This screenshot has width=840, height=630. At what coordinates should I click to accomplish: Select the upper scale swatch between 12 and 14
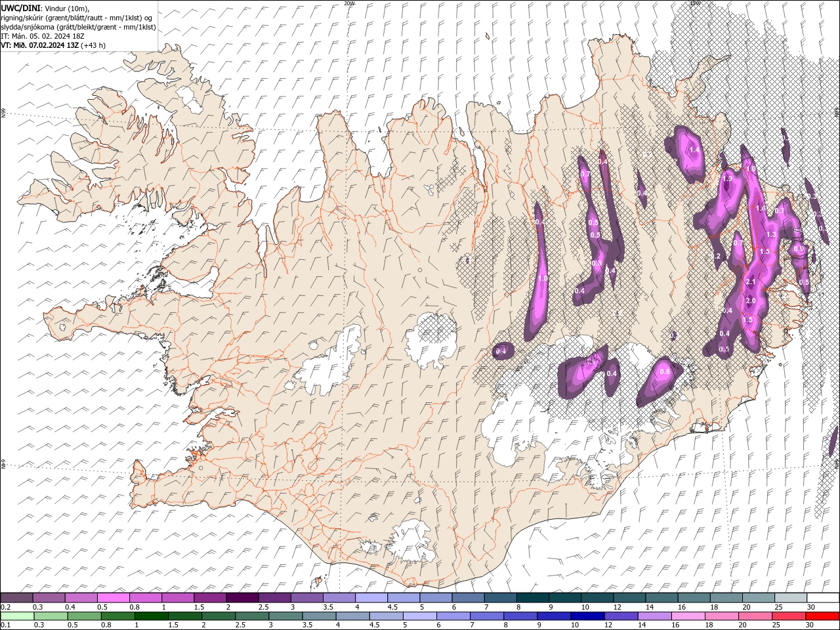629,598
